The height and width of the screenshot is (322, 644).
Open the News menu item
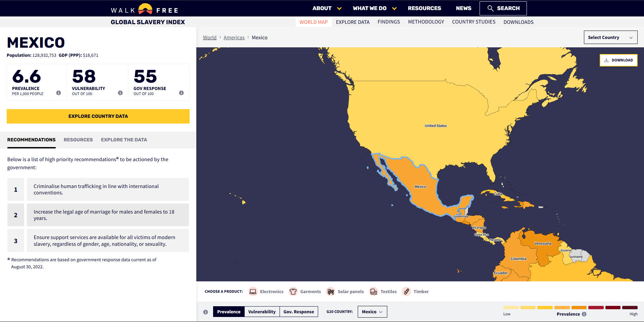click(463, 8)
